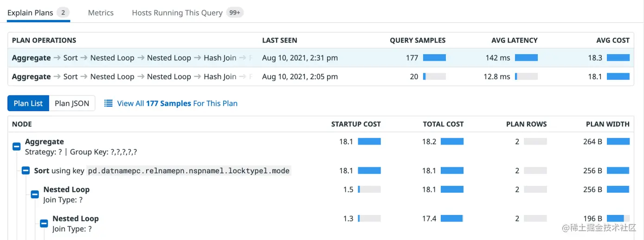
Task: Collapse the inner Nested Loop node
Action: (44, 224)
